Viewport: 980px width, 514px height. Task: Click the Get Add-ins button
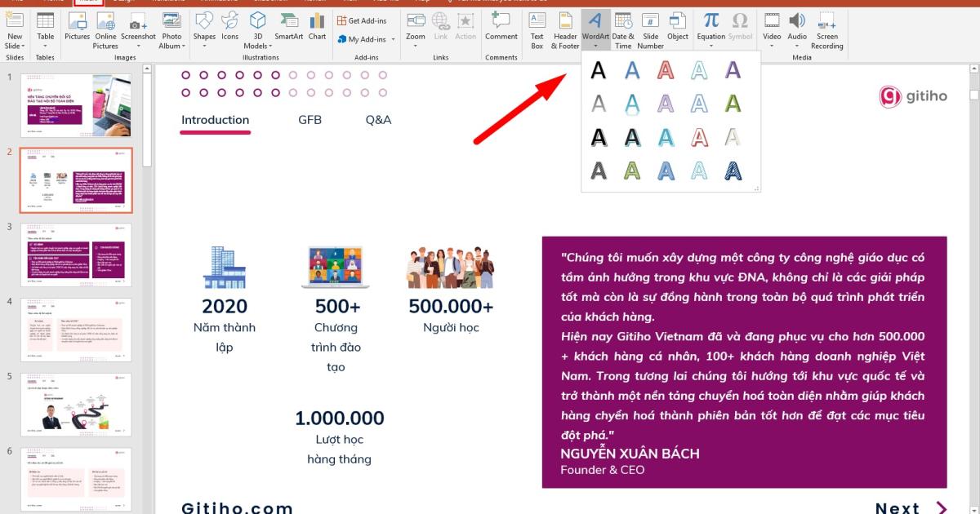point(363,20)
